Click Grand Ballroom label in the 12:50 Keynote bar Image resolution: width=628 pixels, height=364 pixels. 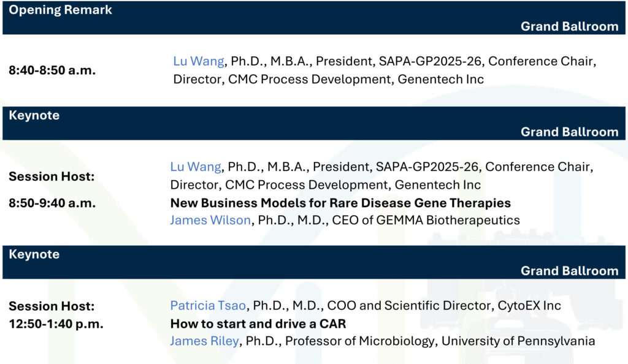tap(569, 271)
